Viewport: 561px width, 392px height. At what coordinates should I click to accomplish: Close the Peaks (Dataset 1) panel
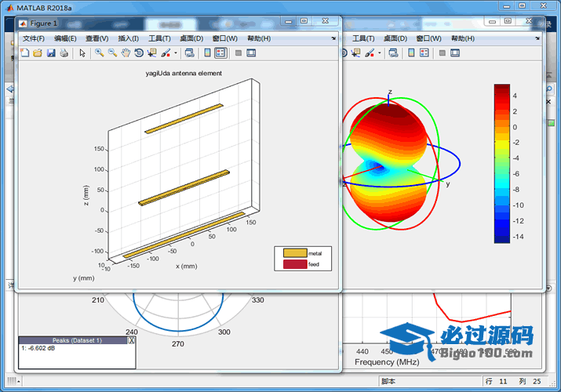coord(131,340)
